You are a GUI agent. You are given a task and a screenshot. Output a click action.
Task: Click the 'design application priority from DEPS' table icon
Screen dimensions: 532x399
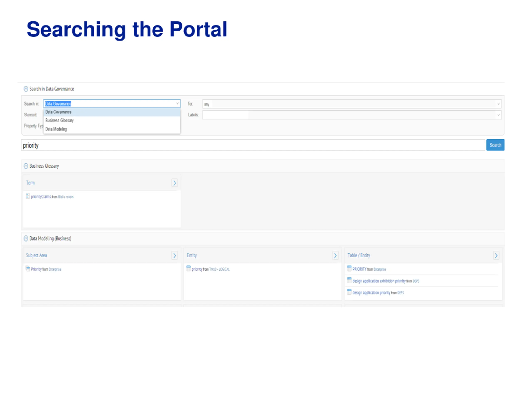point(349,292)
